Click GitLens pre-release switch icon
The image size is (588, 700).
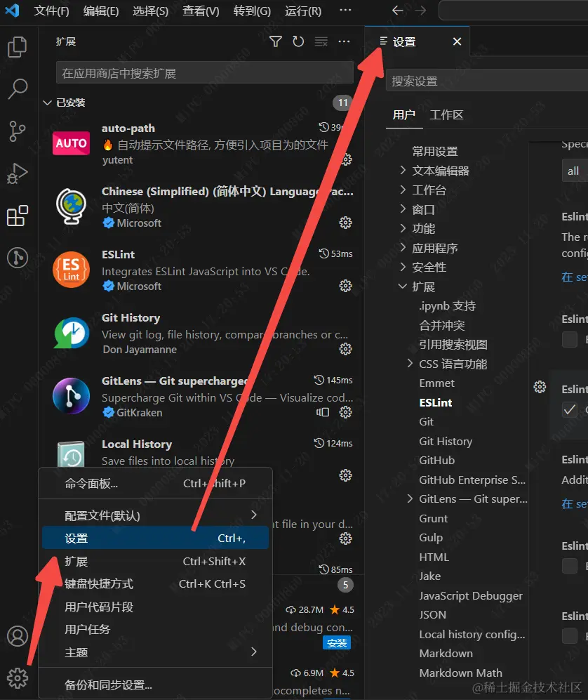click(x=323, y=412)
